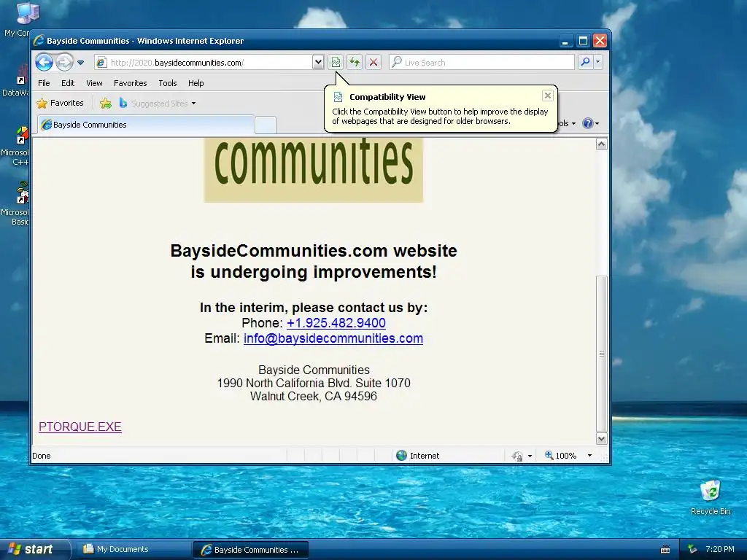
Task: Refresh the page with the Refresh button
Action: point(355,63)
